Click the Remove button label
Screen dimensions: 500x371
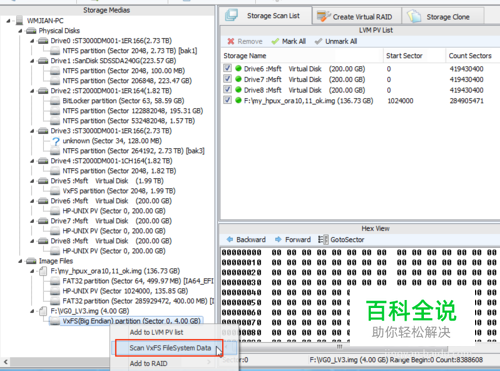pos(250,41)
